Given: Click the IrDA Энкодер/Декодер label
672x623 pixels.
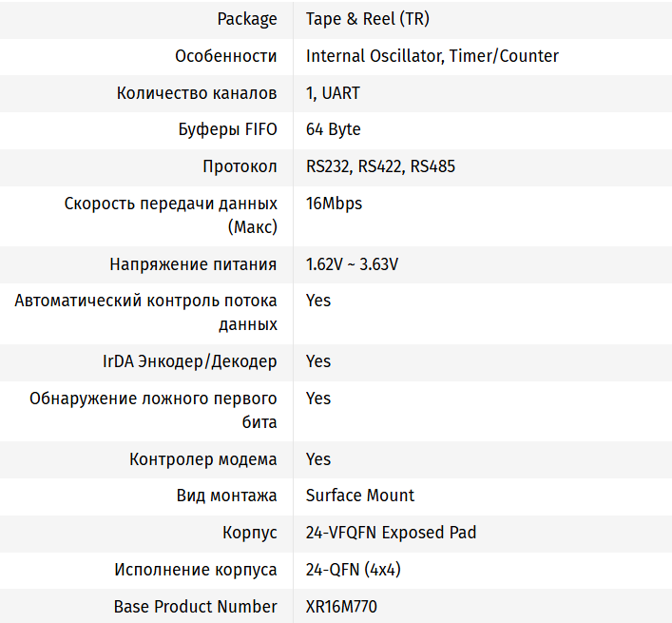Looking at the screenshot, I should click(190, 361).
